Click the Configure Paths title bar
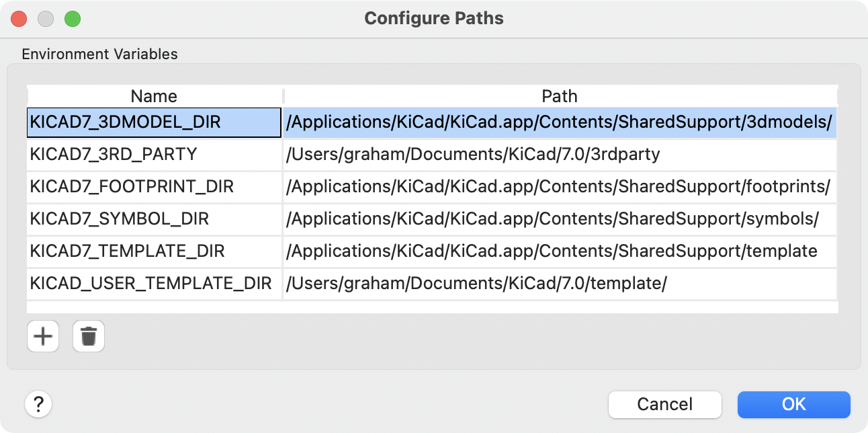Screen dimensions: 868x433 click(434, 18)
